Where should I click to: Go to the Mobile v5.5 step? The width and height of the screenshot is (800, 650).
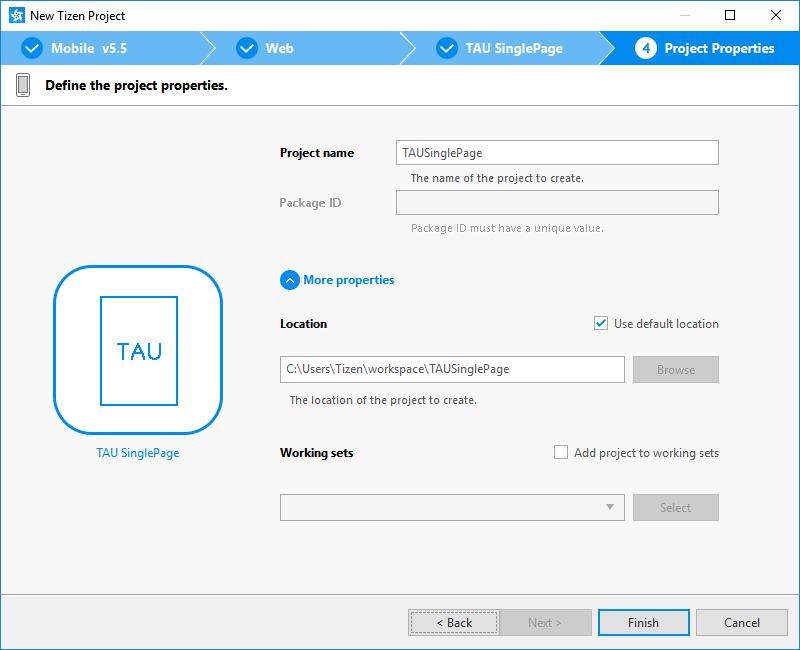pos(89,48)
